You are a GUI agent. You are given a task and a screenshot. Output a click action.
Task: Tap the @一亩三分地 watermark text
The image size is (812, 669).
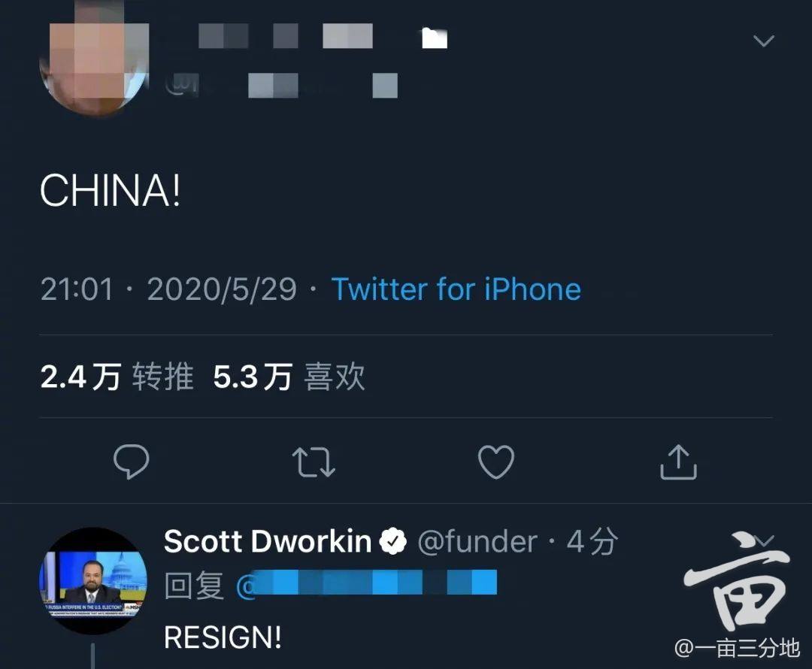click(x=737, y=648)
